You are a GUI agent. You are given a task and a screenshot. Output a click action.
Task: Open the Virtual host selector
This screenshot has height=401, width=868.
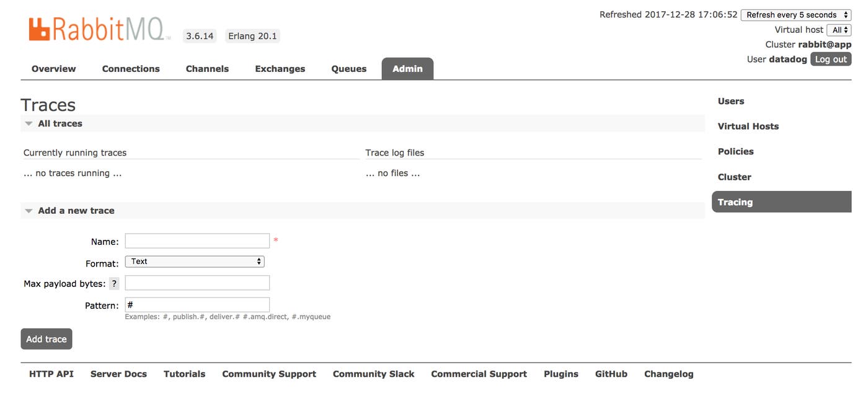click(840, 29)
